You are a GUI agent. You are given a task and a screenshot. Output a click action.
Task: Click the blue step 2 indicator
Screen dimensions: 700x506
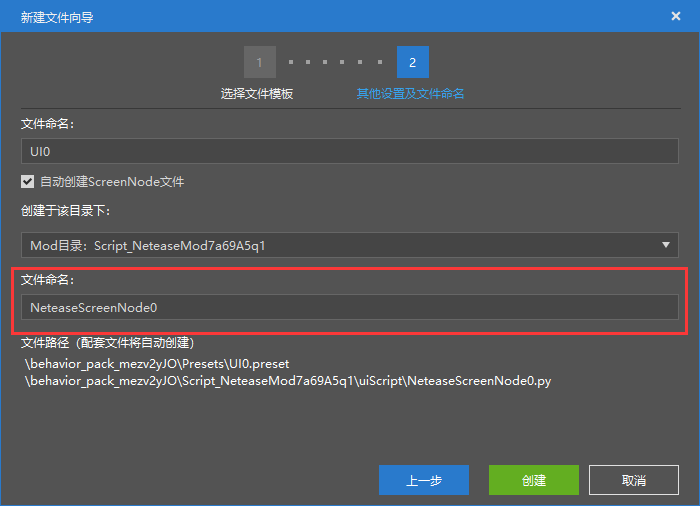[x=412, y=62]
